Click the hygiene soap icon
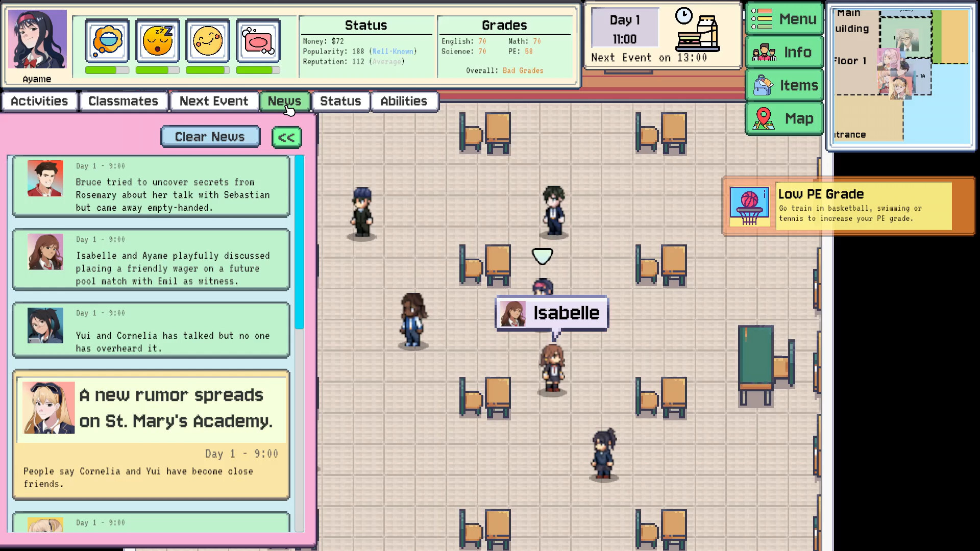Image resolution: width=980 pixels, height=551 pixels. point(258,41)
